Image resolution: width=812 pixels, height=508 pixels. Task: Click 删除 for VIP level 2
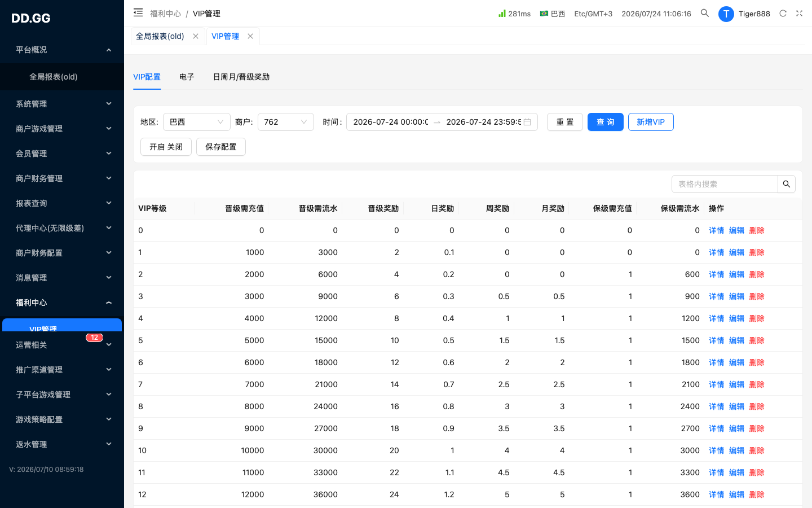[757, 274]
